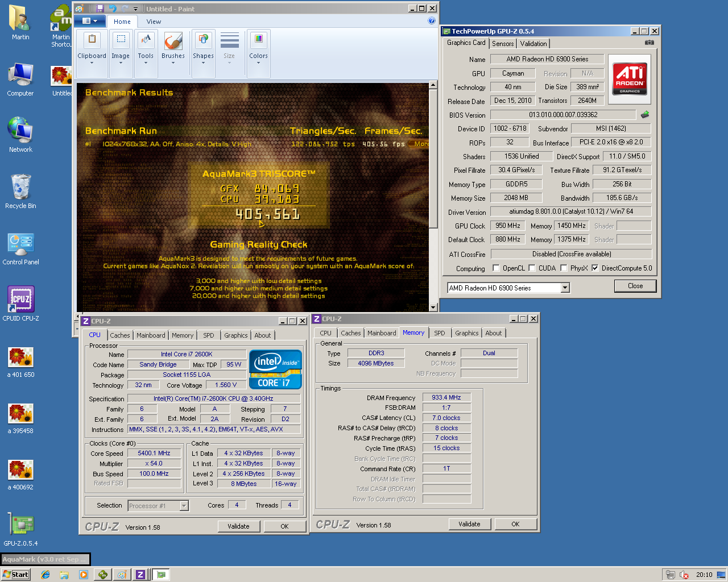This screenshot has width=728, height=582.
Task: Click the AquaMark taskbar window button
Action: click(x=45, y=559)
